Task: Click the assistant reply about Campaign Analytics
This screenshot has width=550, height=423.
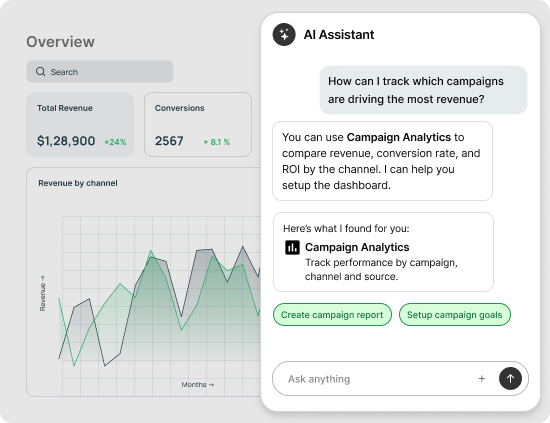Action: tap(382, 161)
